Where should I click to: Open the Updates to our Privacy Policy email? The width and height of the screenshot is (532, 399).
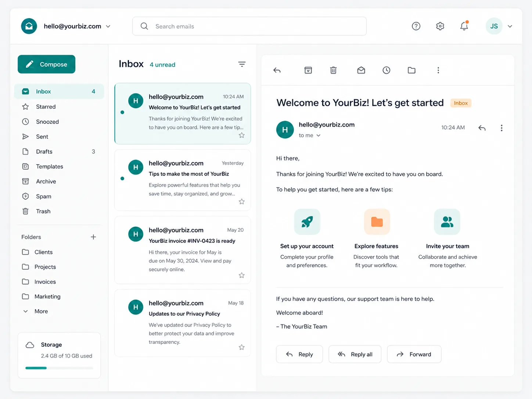coord(183,323)
